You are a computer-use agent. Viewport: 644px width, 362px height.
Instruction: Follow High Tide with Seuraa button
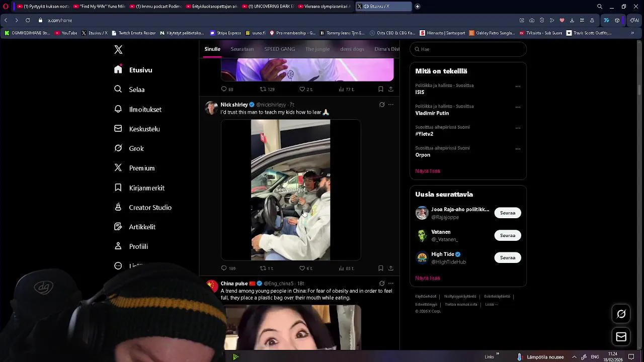pos(508,257)
